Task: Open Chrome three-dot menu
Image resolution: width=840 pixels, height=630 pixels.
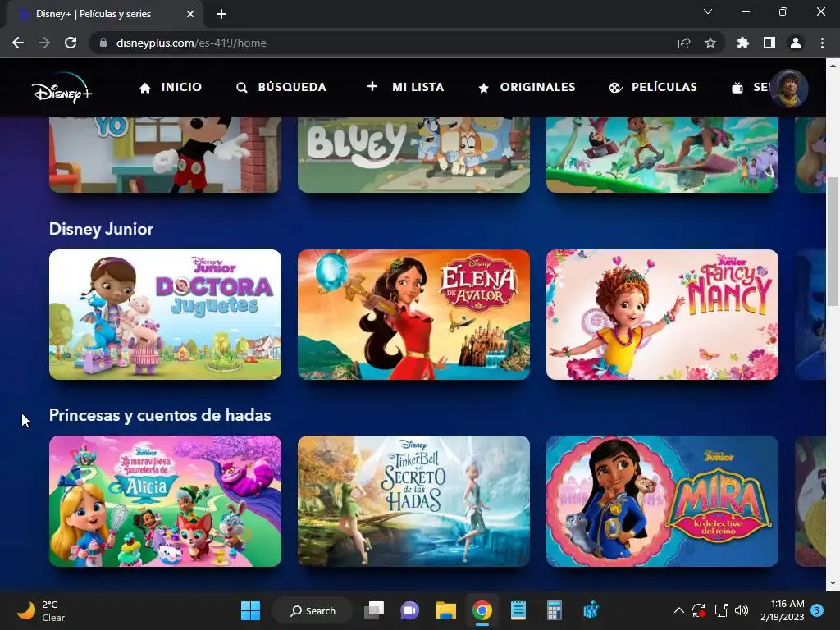Action: 822,43
